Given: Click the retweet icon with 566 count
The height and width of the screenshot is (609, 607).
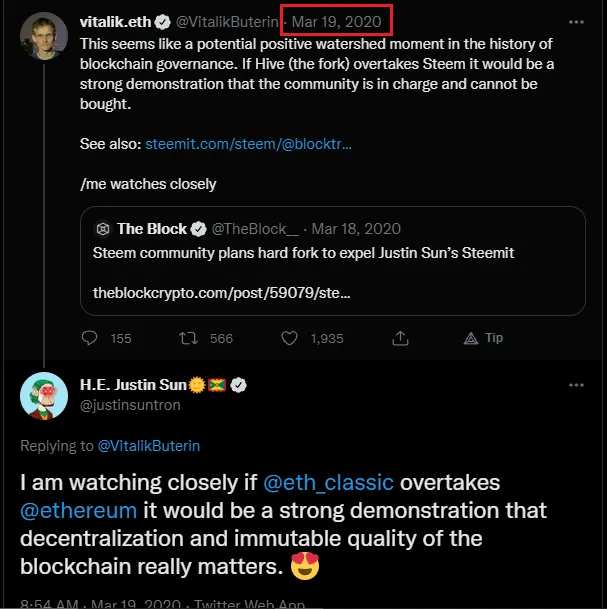Looking at the screenshot, I should [x=187, y=338].
